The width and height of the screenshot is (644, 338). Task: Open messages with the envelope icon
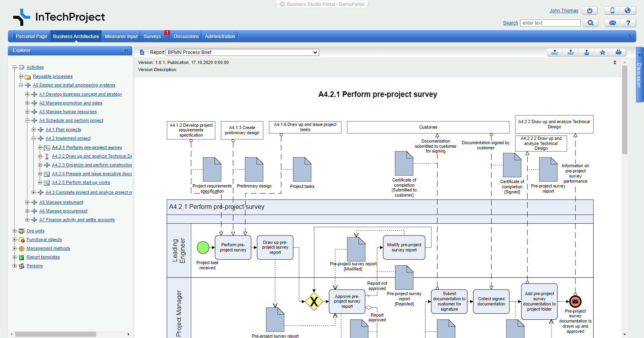point(612,23)
